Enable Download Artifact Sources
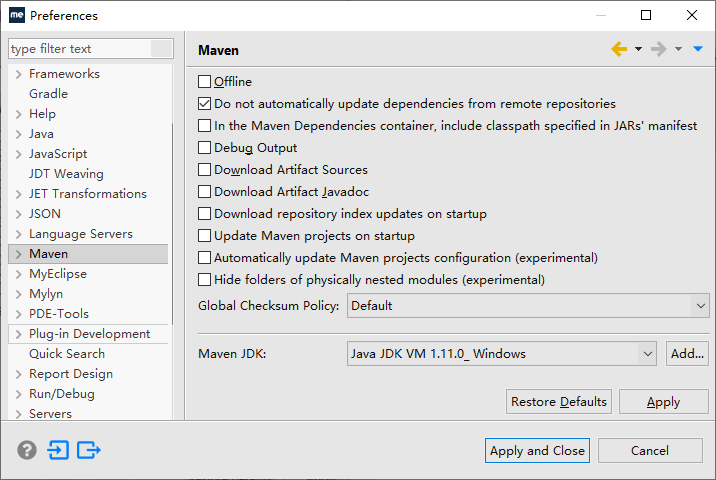 [x=205, y=170]
